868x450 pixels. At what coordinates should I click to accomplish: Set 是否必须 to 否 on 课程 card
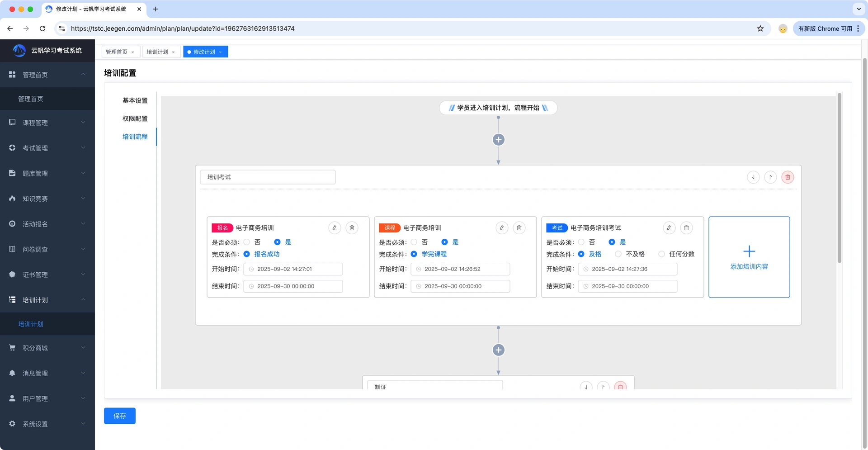click(414, 242)
